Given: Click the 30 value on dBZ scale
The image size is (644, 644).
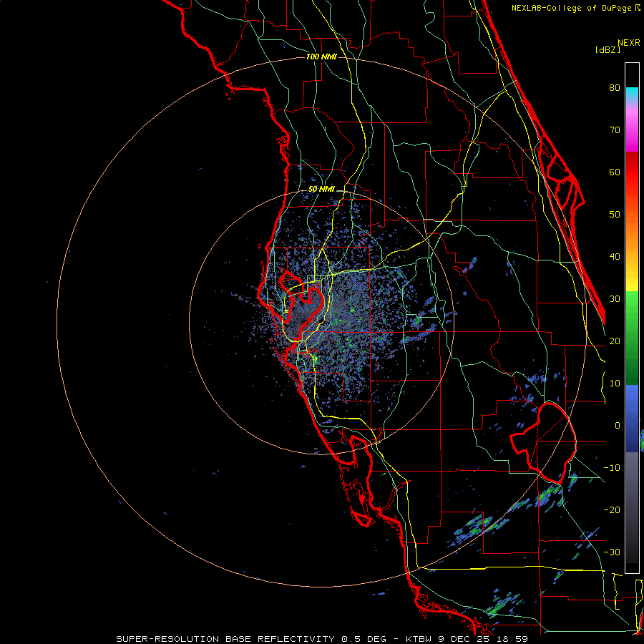Looking at the screenshot, I should 615,299.
